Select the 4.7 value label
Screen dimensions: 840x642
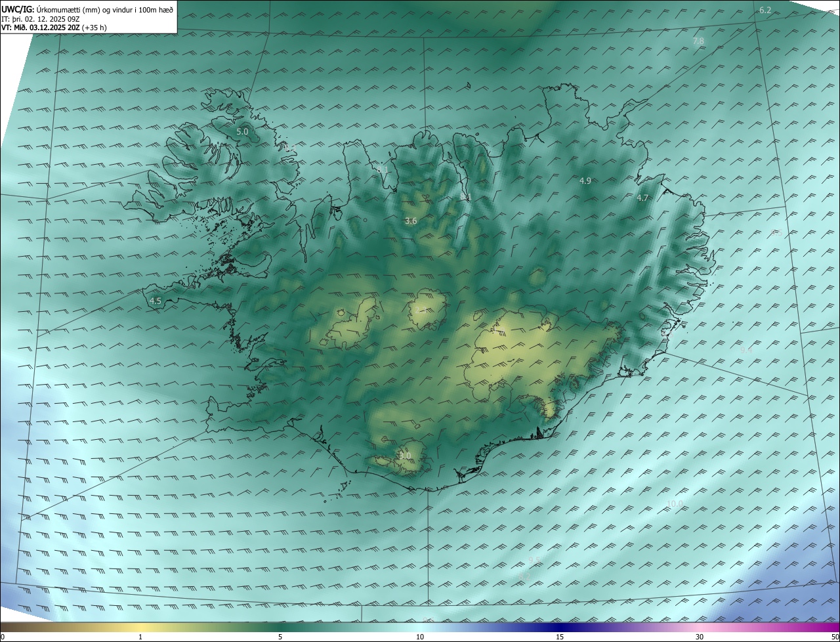642,198
